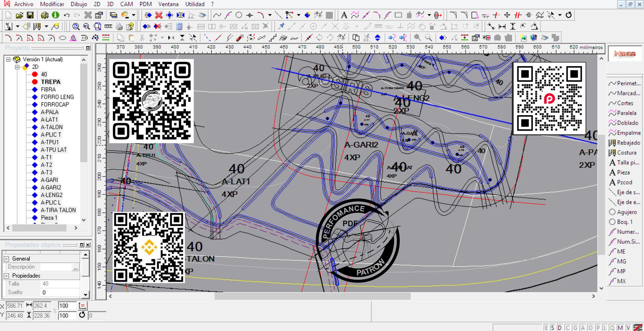This screenshot has width=644, height=331.
Task: Click the four-arrow move tool
Action: (x=507, y=15)
